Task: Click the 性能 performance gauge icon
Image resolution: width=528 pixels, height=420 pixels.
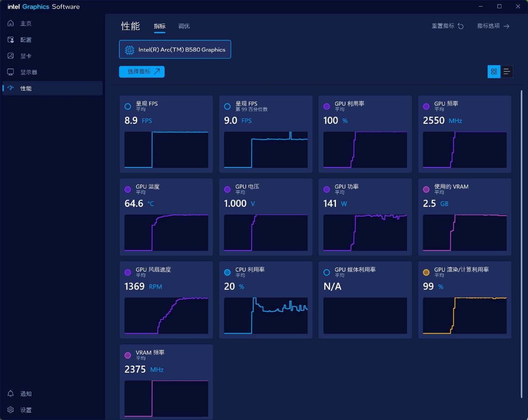Action: click(11, 88)
